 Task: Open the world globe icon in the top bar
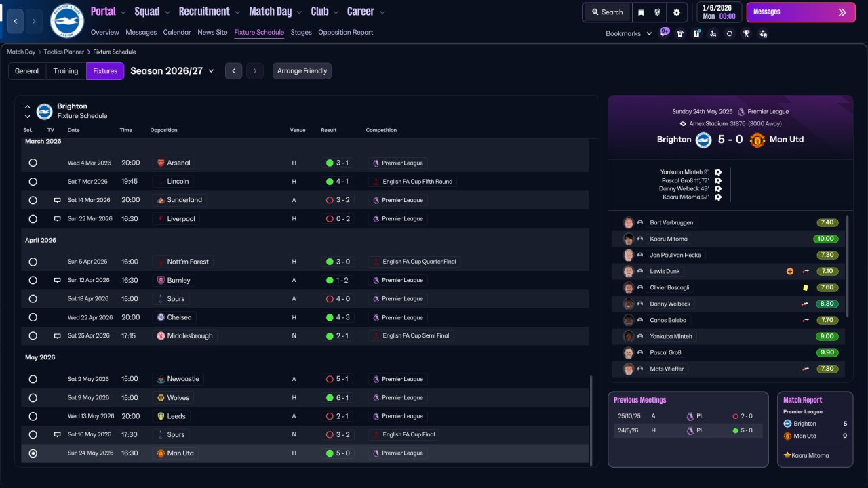(658, 12)
